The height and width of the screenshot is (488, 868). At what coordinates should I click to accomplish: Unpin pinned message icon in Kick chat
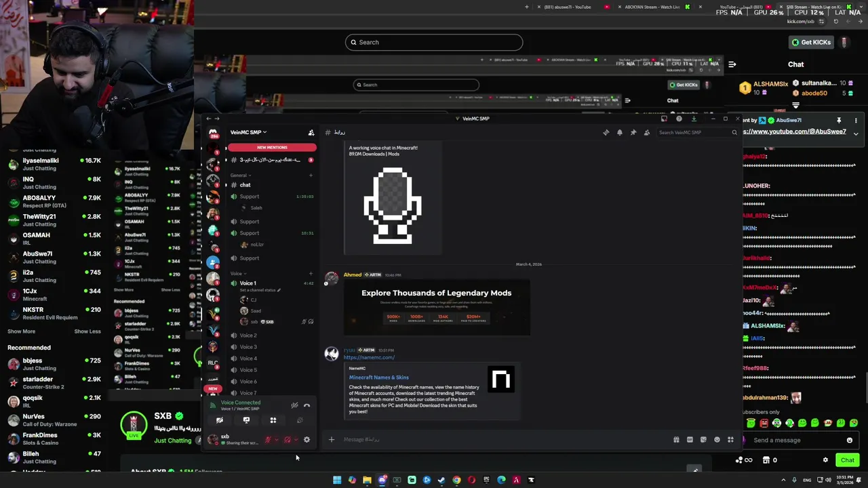pos(839,120)
